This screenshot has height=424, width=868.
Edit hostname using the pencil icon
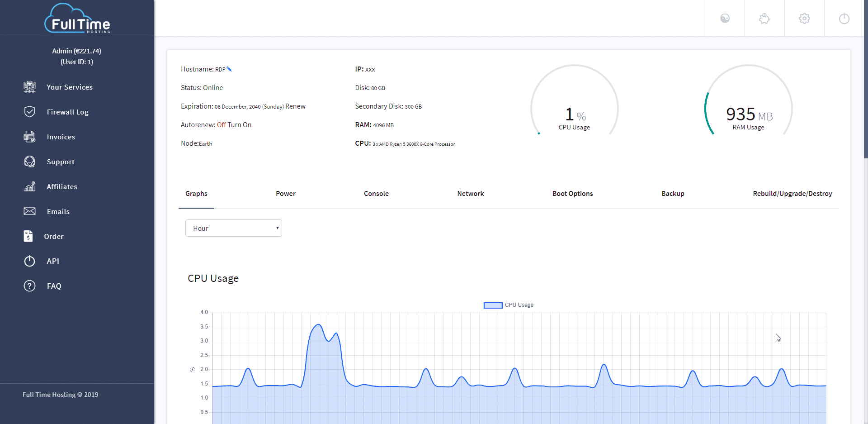(230, 69)
